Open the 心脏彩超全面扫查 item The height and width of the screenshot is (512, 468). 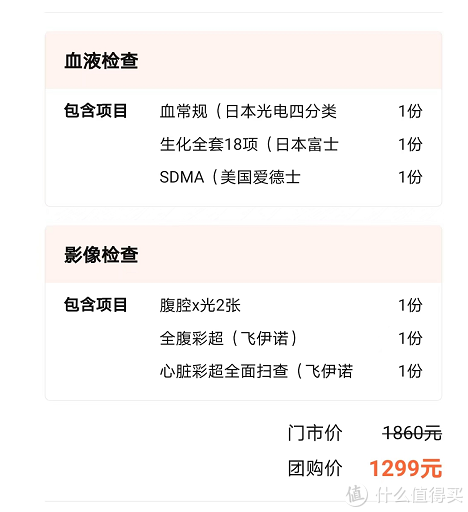click(256, 371)
